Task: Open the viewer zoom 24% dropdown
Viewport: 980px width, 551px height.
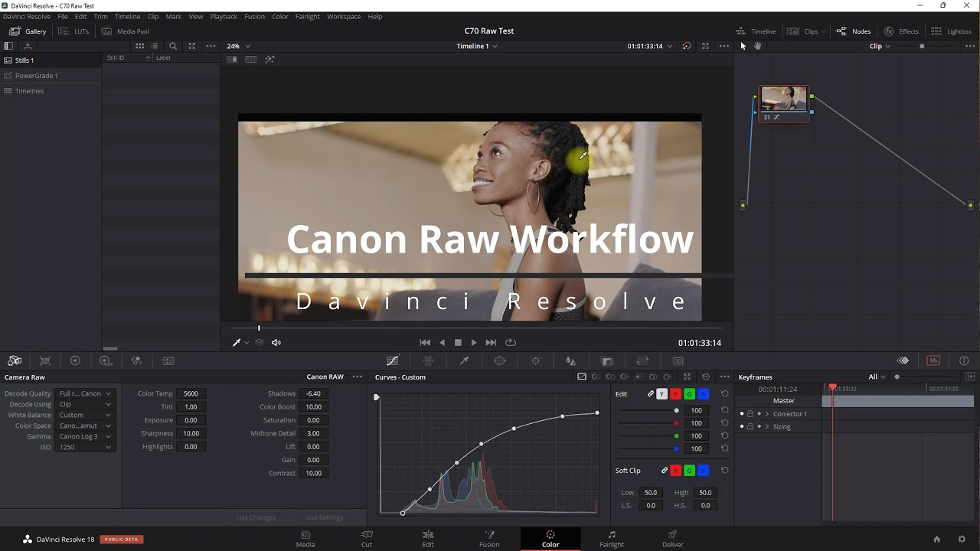Action: click(238, 46)
